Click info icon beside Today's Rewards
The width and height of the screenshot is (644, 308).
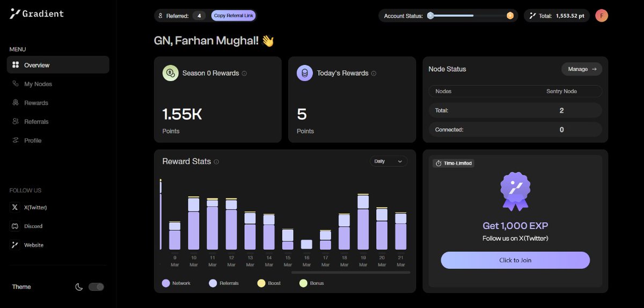[374, 74]
